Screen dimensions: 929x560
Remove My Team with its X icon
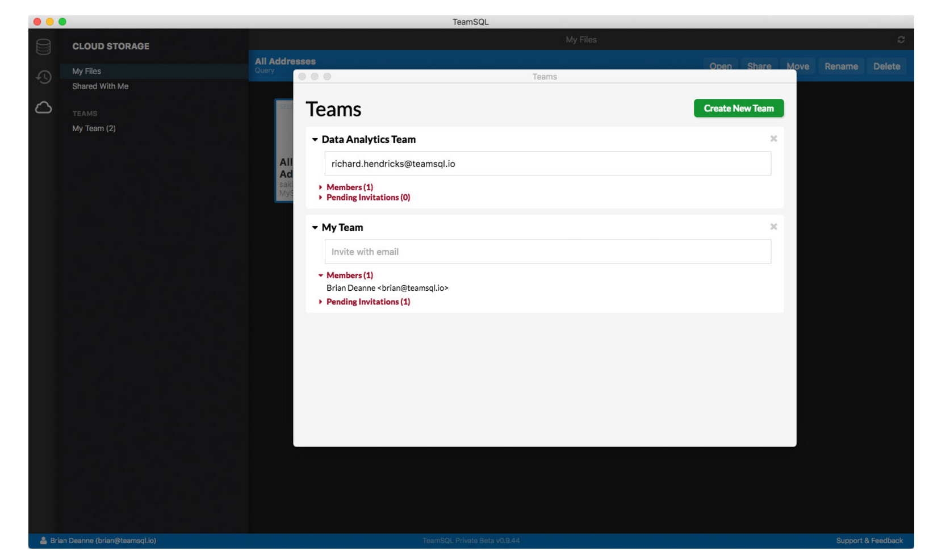click(x=773, y=226)
